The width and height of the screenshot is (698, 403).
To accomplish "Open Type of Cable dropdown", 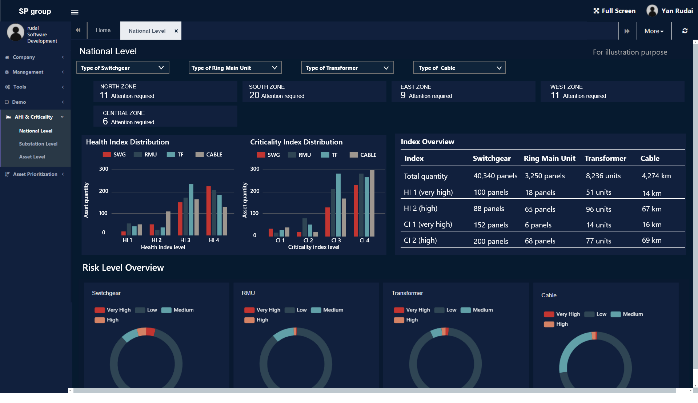I will pyautogui.click(x=459, y=68).
